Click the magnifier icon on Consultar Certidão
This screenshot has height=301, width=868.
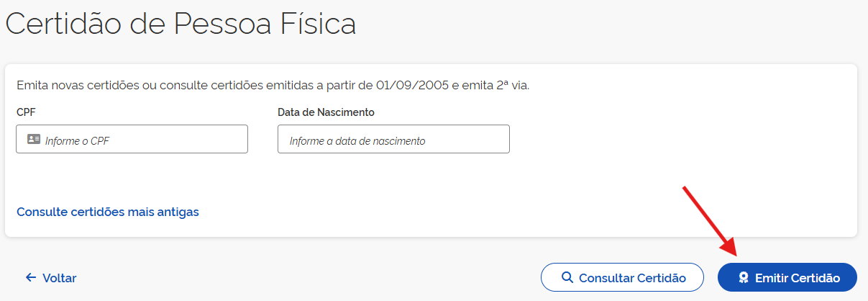[x=567, y=278]
